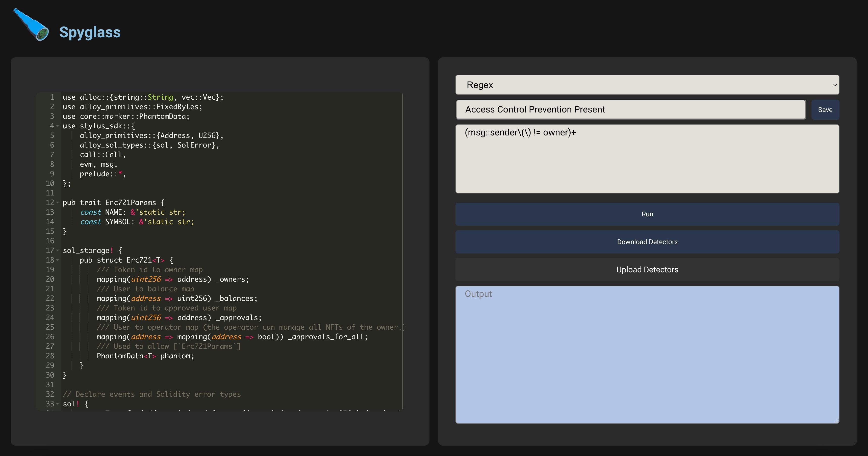Click 'alloy_sol_types::{sol, SolError},' line
Image resolution: width=868 pixels, height=456 pixels.
pyautogui.click(x=149, y=145)
